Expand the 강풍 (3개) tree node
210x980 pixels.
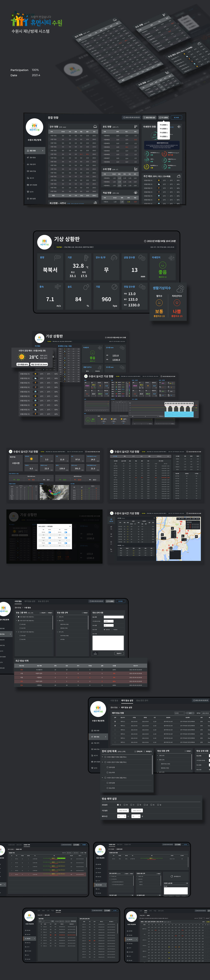[x=158, y=756]
